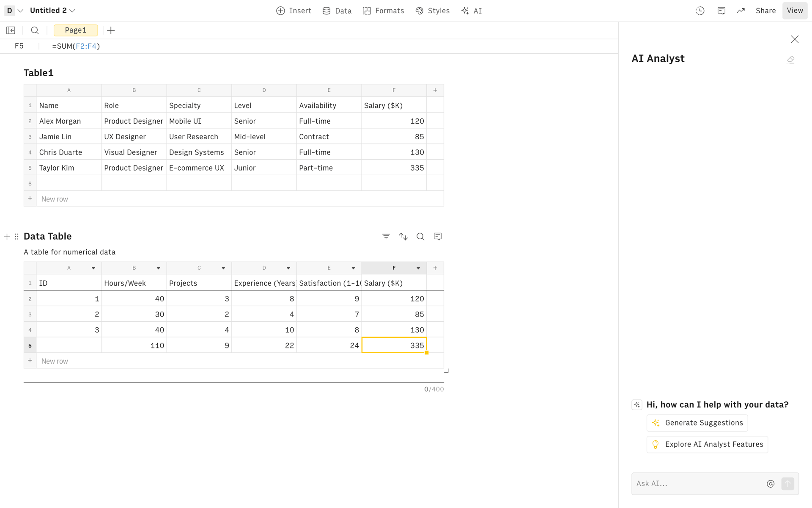Open the workspace dropdown chevron next to D

coord(20,11)
